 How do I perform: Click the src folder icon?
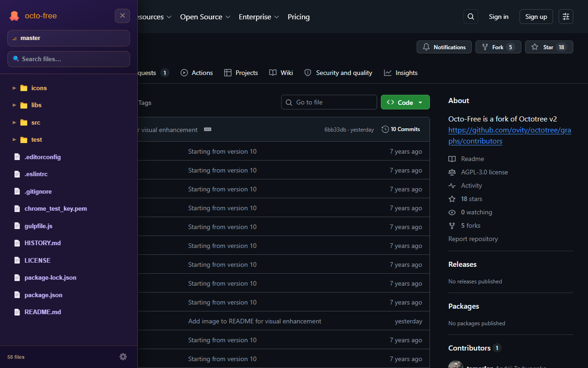pos(24,122)
